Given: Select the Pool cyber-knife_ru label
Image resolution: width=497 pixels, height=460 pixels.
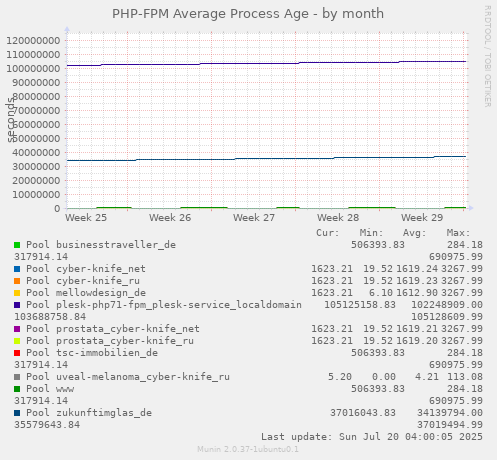Looking at the screenshot, I should point(83,281).
